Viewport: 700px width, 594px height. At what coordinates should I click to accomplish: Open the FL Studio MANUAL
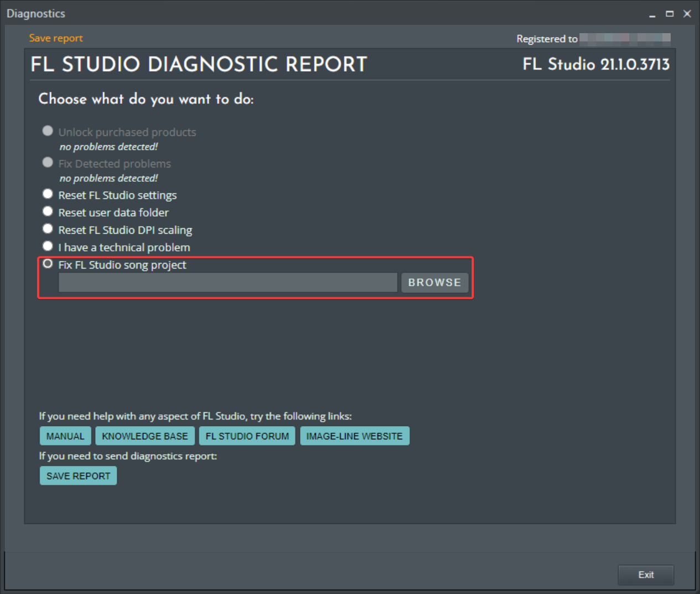[65, 435]
